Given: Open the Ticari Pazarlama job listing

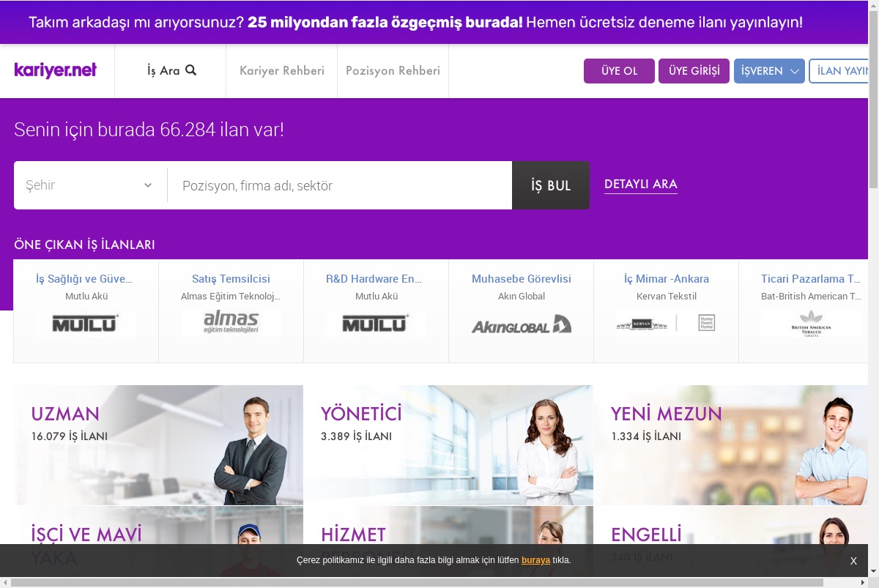Looking at the screenshot, I should 811,279.
